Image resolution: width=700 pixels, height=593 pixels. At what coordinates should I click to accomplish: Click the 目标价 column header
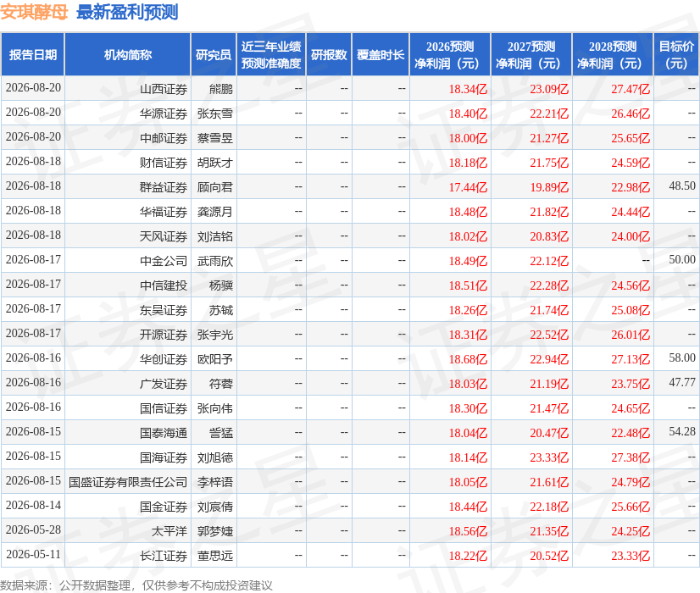(x=676, y=54)
